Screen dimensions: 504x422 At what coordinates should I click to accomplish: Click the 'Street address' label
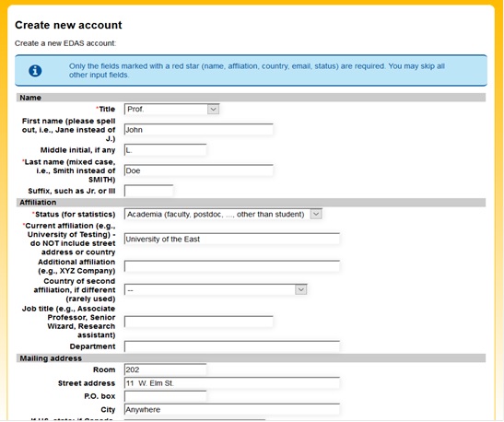(87, 383)
